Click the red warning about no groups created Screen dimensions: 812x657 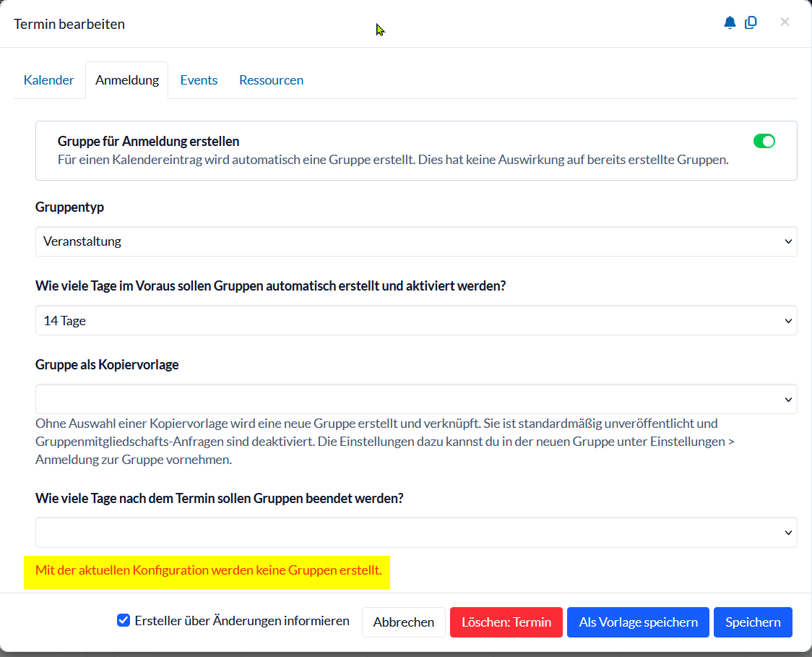(208, 570)
